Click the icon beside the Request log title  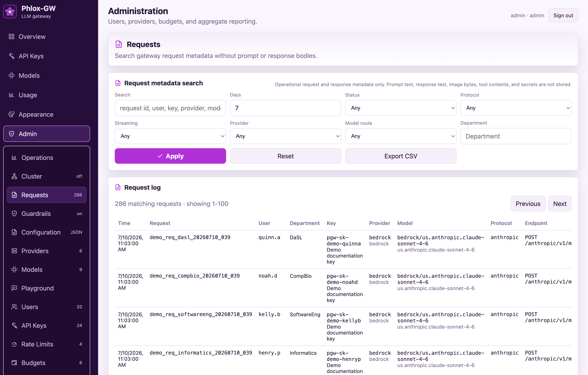118,187
